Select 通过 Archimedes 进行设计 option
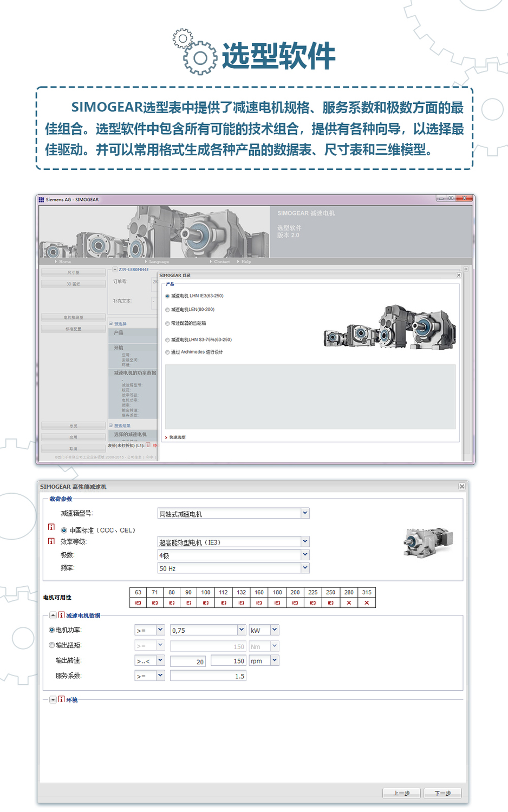 coord(167,352)
